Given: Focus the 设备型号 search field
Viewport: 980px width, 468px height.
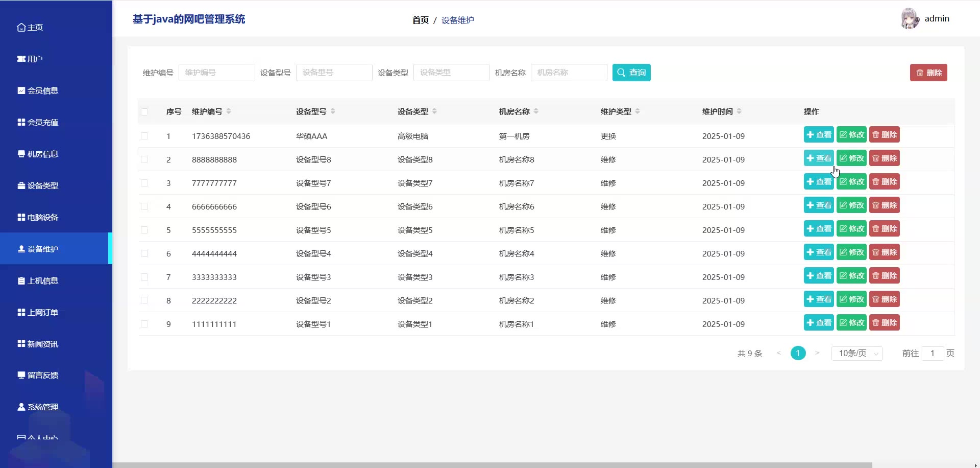Looking at the screenshot, I should tap(334, 73).
